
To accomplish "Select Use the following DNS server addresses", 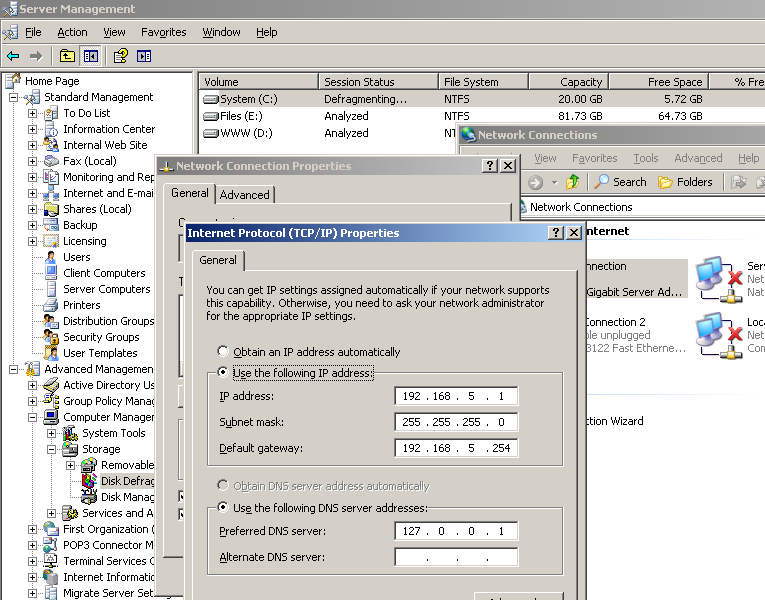I will point(223,508).
